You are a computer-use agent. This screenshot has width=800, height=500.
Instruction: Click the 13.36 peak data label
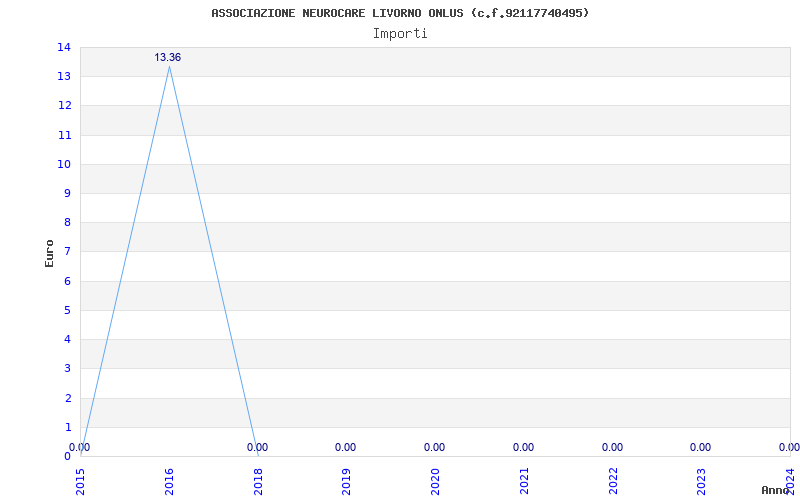[168, 58]
